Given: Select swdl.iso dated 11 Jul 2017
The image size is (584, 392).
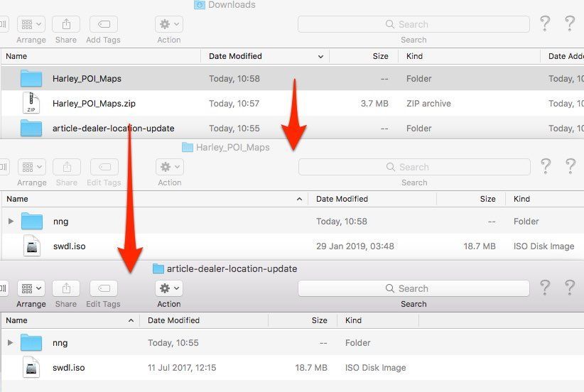Looking at the screenshot, I should (68, 368).
